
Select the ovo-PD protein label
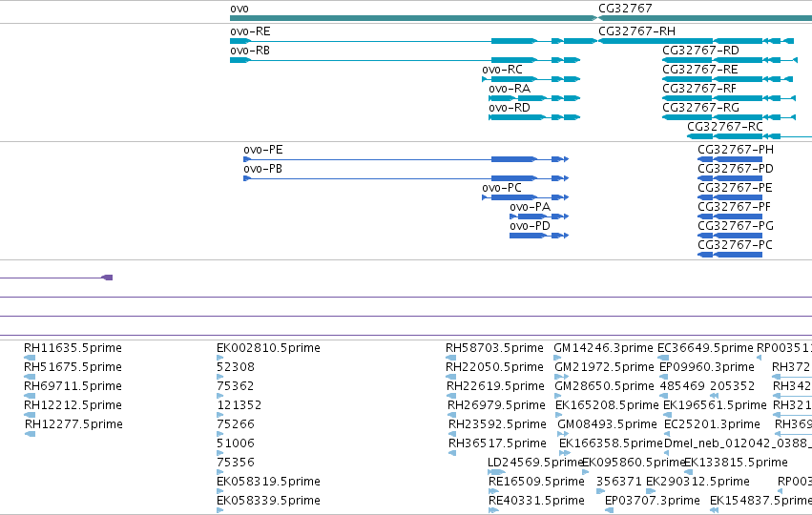[530, 227]
